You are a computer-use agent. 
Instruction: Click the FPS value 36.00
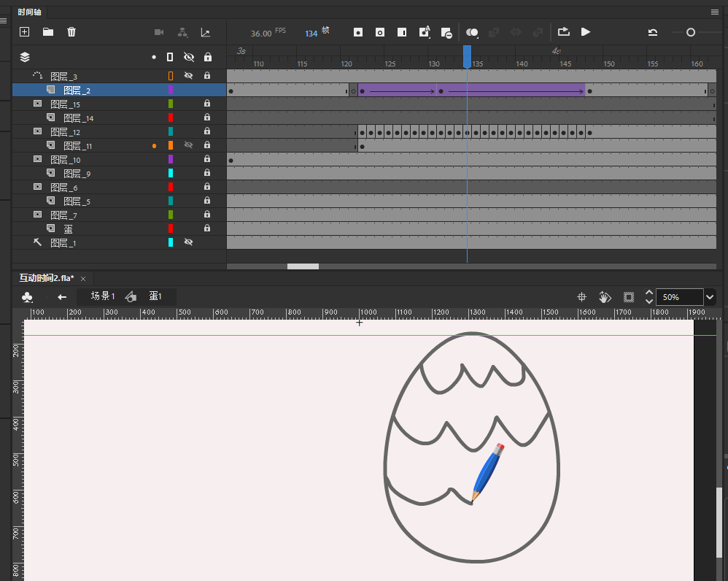pyautogui.click(x=261, y=34)
